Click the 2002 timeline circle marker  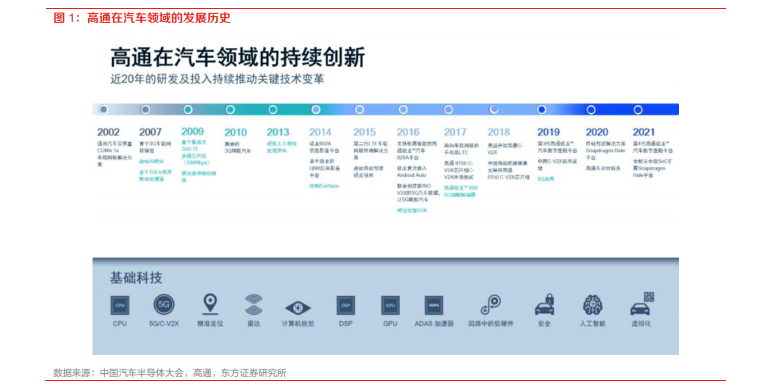(x=103, y=109)
